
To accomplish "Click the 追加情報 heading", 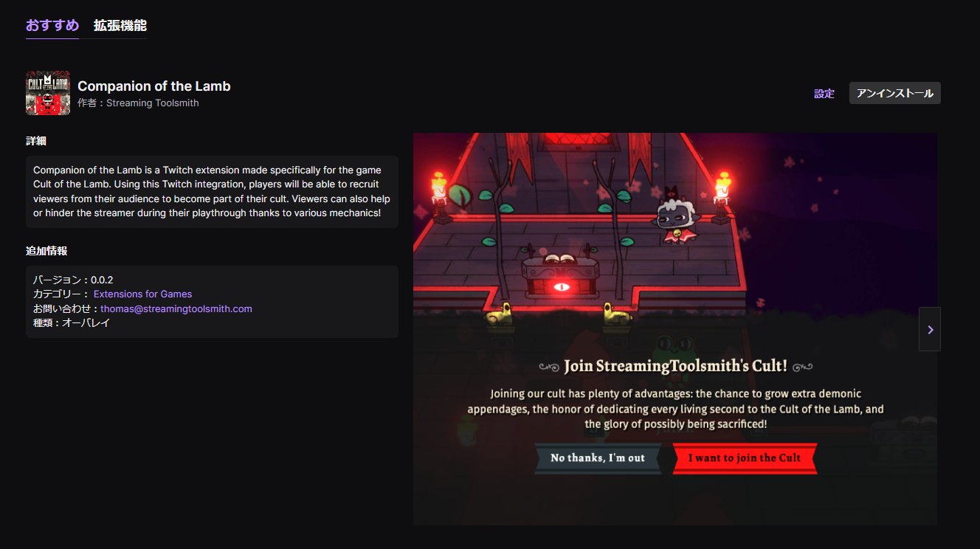I will 46,251.
